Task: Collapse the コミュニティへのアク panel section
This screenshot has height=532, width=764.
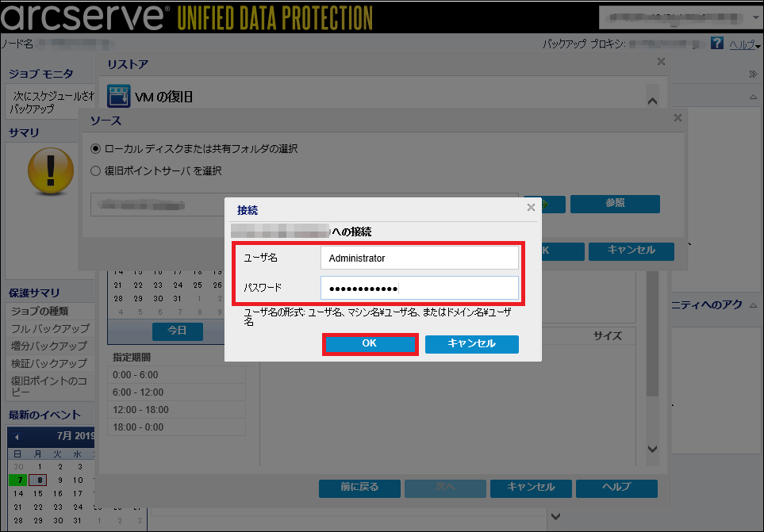Action: point(753,305)
